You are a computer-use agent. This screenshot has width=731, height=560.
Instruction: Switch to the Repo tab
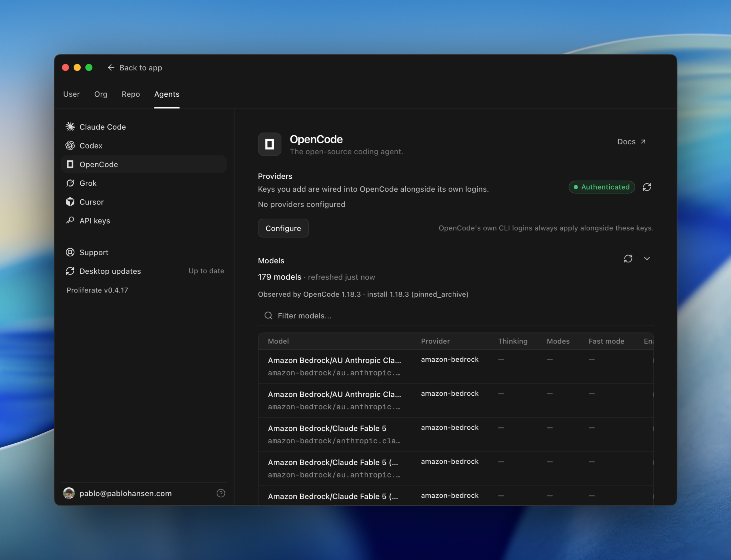(x=131, y=94)
